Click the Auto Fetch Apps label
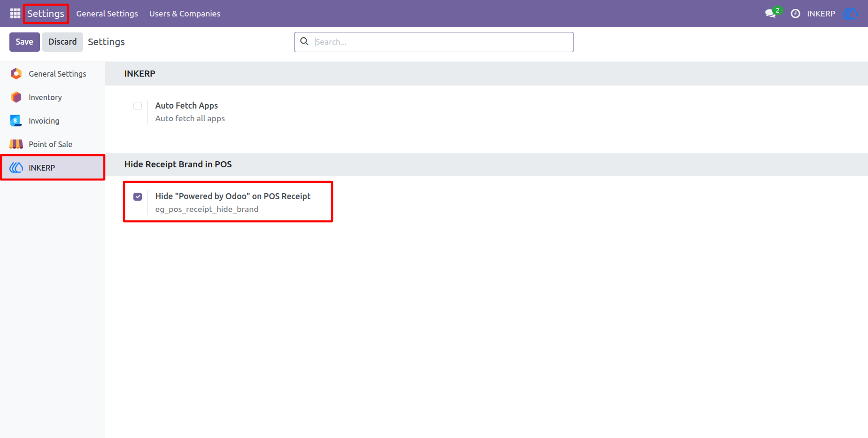 [186, 106]
